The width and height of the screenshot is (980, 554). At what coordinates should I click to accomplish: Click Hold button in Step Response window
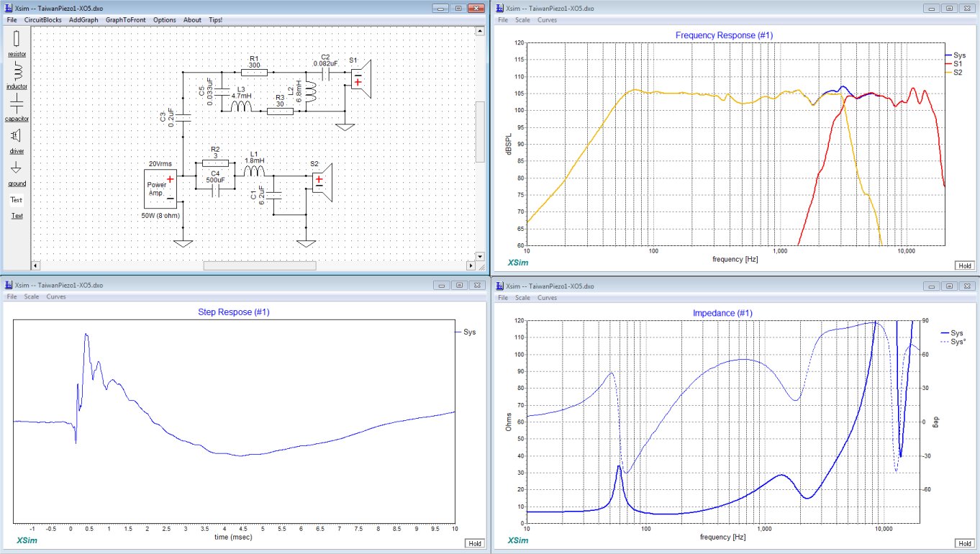474,543
